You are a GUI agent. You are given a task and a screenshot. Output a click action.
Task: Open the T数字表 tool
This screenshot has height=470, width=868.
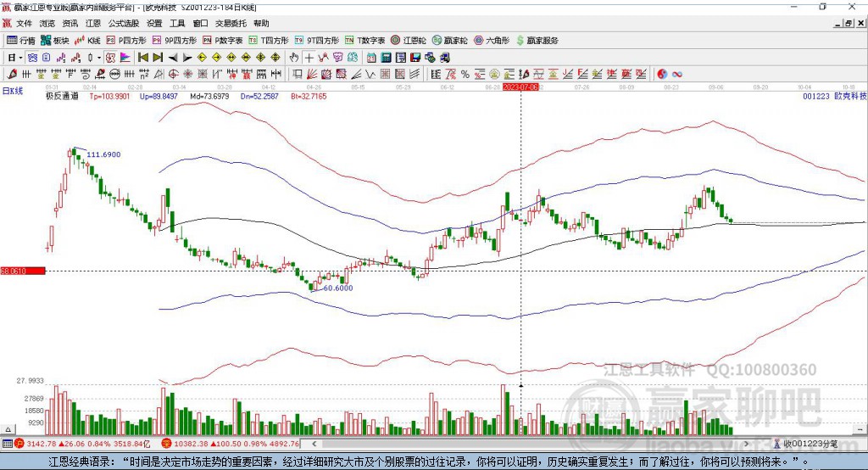[364, 41]
